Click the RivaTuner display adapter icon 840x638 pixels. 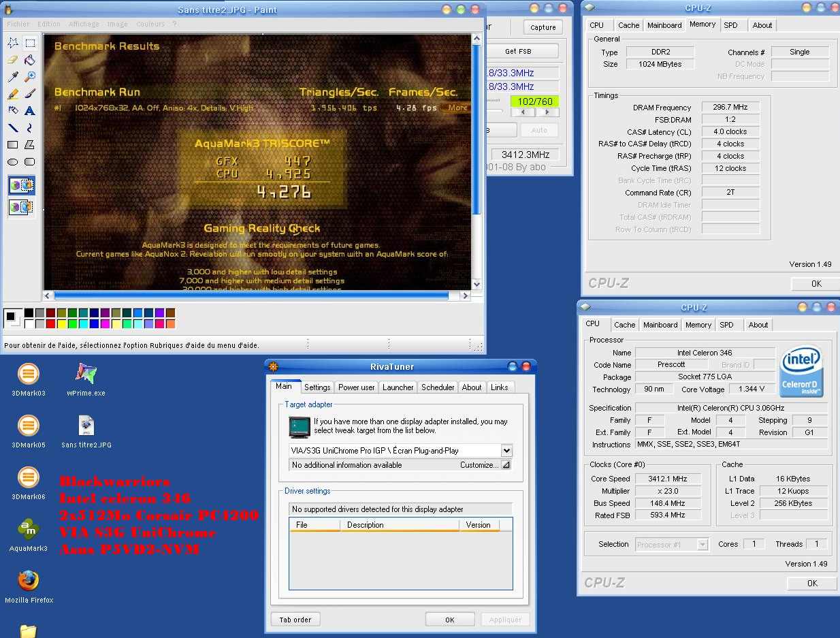(x=300, y=426)
